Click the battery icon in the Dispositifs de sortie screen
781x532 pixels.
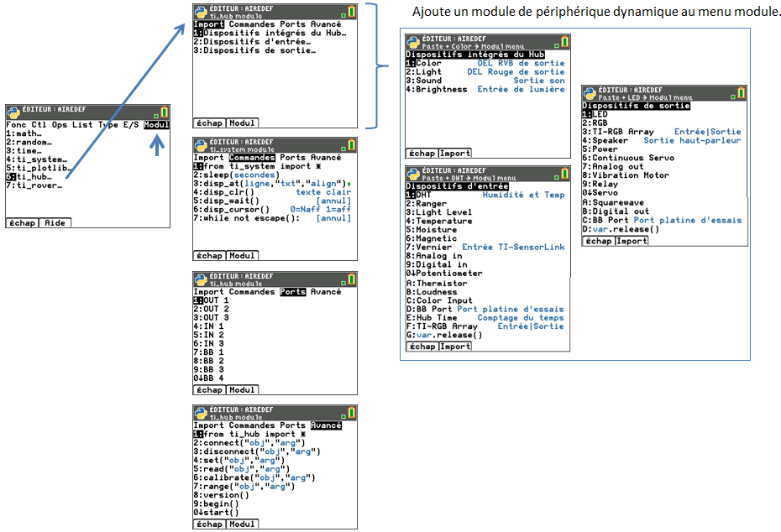coord(740,93)
